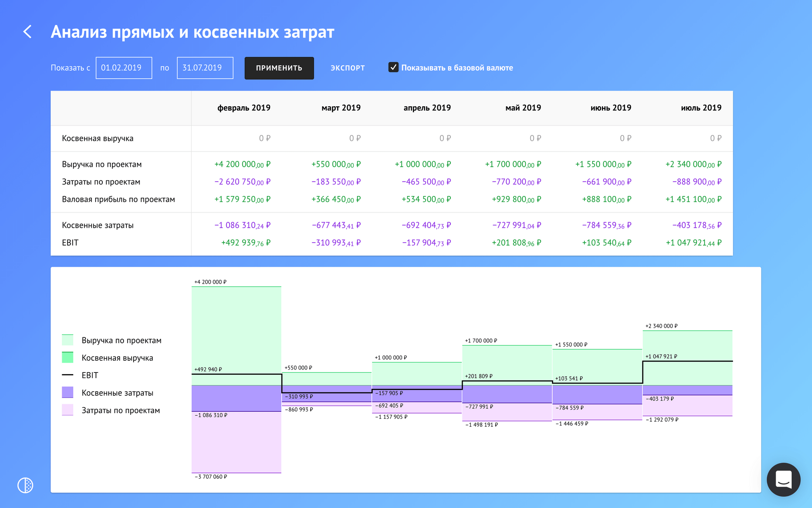Click the 'Выручка по проектам' row label in table
Viewport: 812px width, 508px height.
click(102, 164)
